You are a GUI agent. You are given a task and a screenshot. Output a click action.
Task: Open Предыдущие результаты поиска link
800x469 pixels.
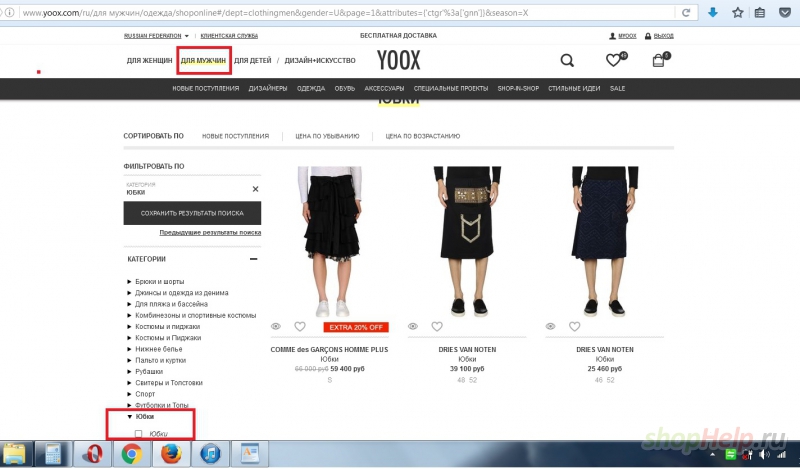(x=210, y=232)
